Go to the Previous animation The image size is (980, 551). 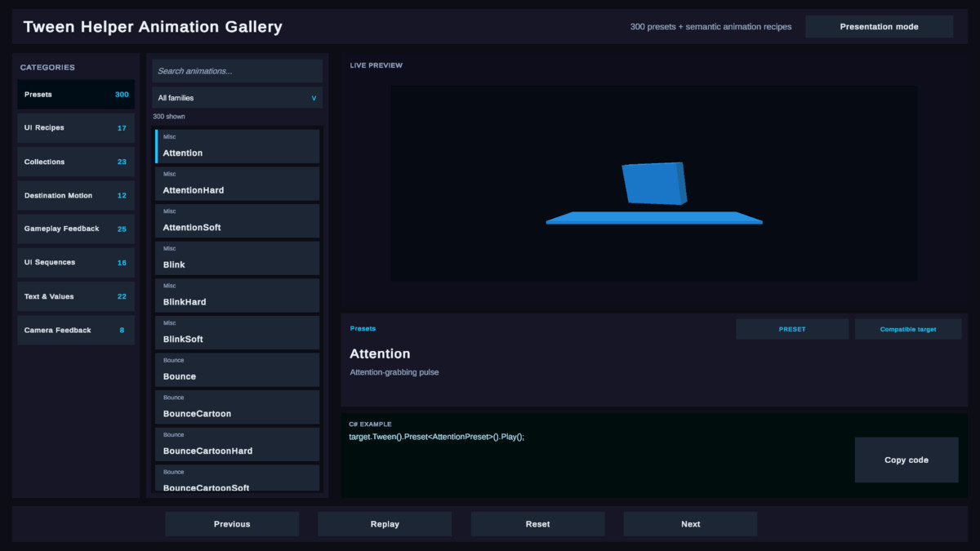pyautogui.click(x=232, y=524)
